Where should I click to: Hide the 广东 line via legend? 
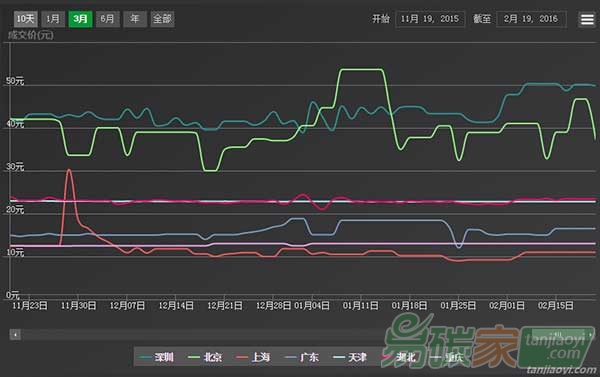tap(302, 357)
